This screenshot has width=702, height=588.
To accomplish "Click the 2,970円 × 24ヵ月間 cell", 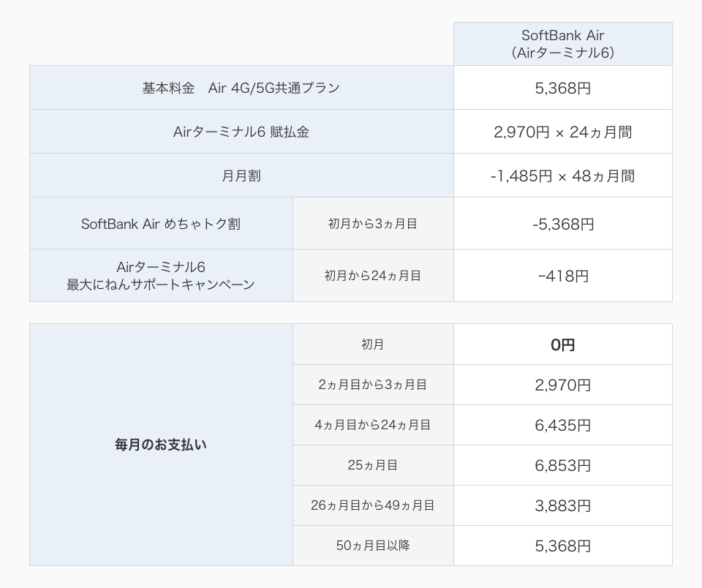I will 562,132.
